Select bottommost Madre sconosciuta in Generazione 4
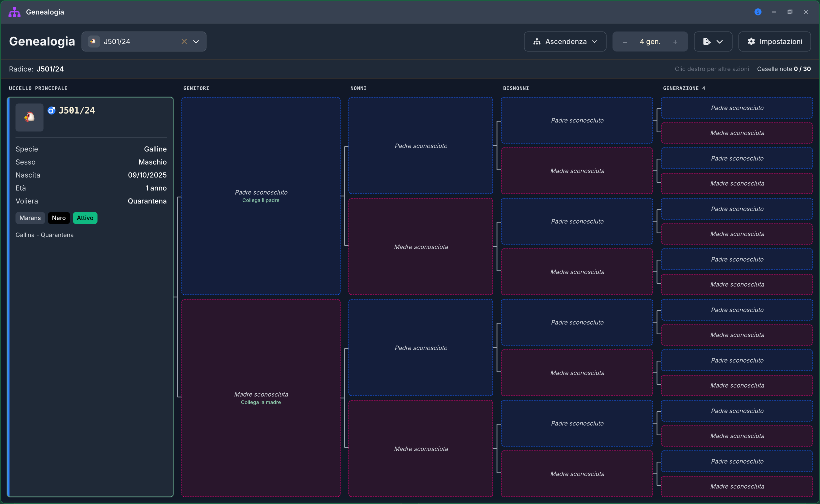Screen dimensions: 820x504 [x=737, y=486]
